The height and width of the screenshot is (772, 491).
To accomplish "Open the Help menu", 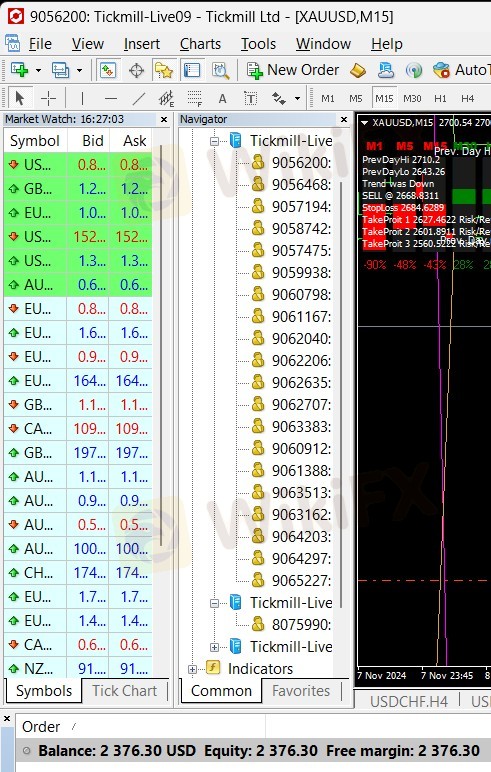I will [x=387, y=44].
